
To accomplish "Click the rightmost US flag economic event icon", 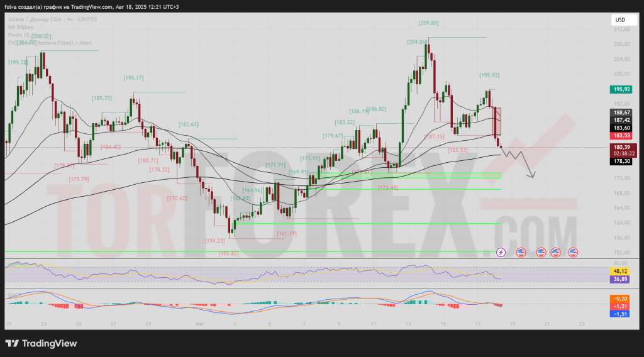I will point(573,253).
